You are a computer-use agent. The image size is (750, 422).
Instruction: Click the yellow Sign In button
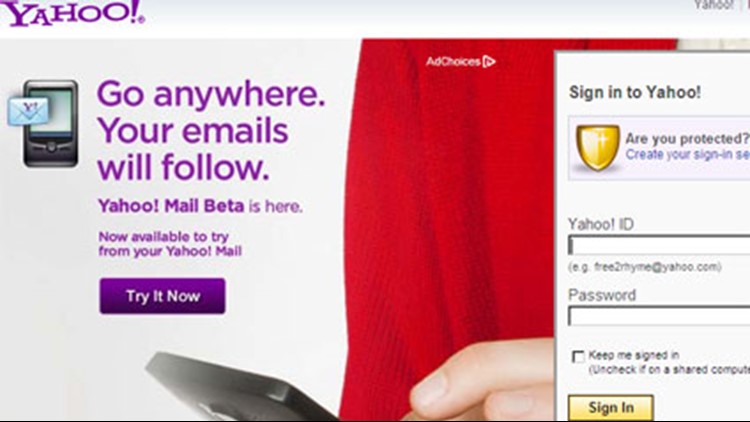point(611,408)
